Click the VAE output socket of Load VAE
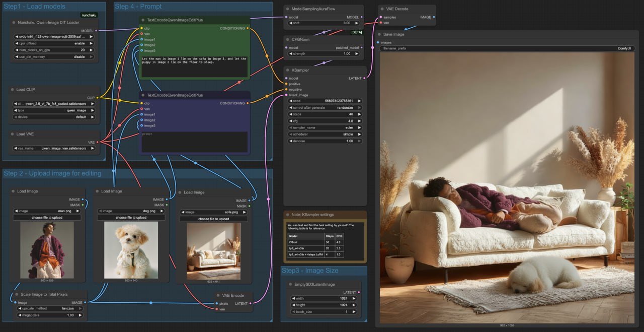 pyautogui.click(x=97, y=142)
